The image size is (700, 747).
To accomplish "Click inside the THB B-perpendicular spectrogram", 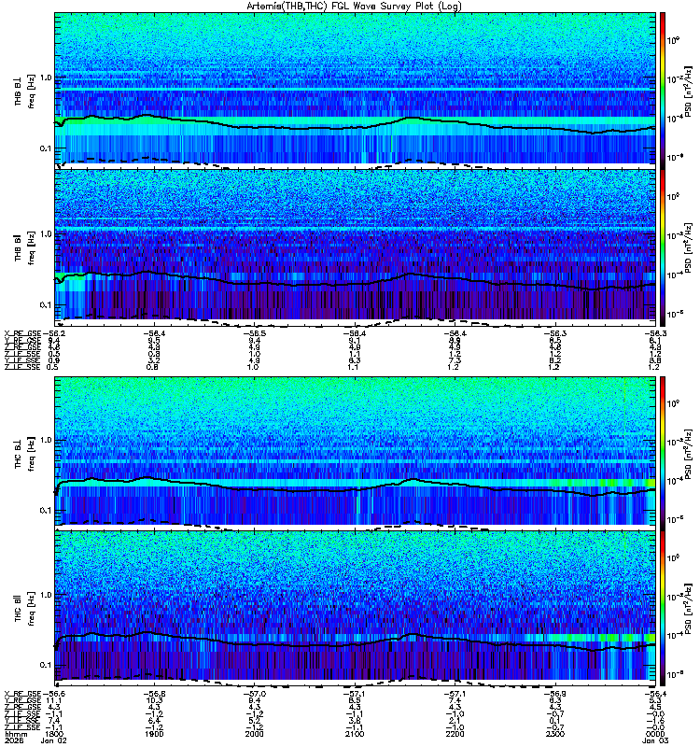I will pos(356,91).
